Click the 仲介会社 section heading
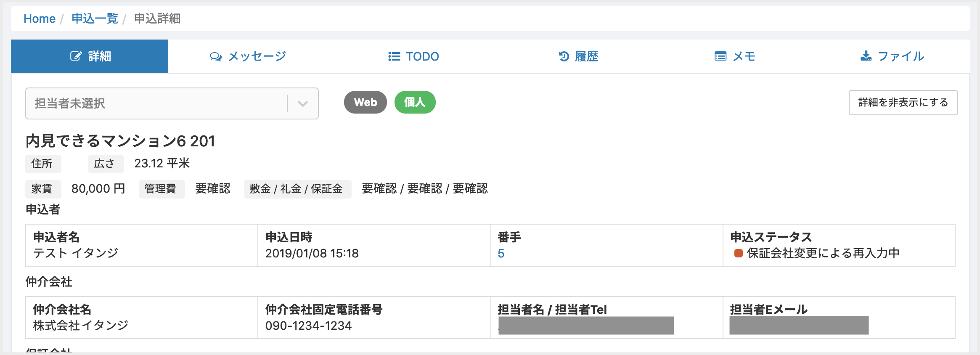The image size is (980, 355). (x=49, y=282)
